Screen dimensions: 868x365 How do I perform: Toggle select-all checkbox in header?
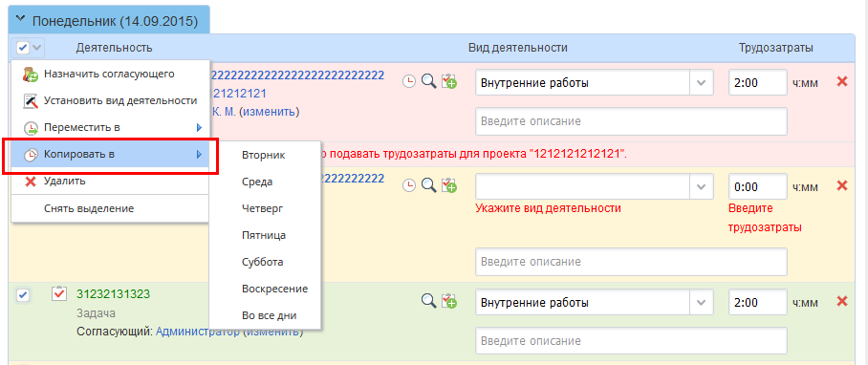pos(23,48)
